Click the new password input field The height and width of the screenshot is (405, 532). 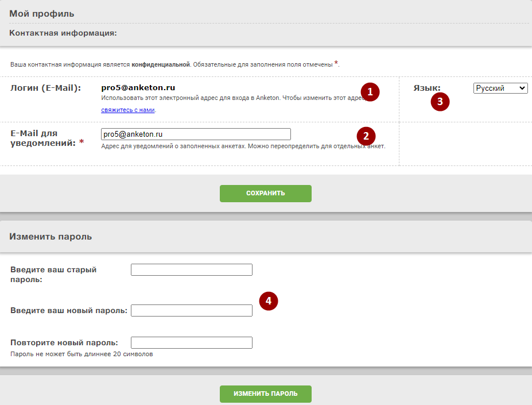192,310
